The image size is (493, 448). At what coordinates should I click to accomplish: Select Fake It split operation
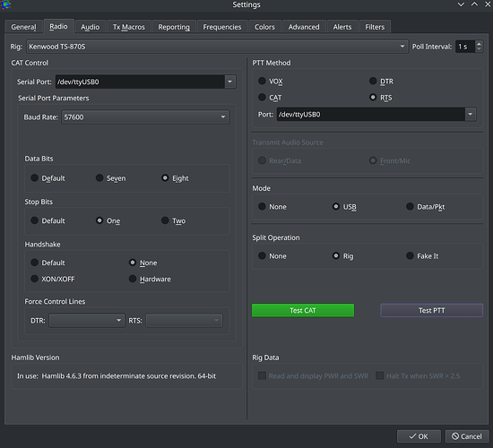click(422, 256)
